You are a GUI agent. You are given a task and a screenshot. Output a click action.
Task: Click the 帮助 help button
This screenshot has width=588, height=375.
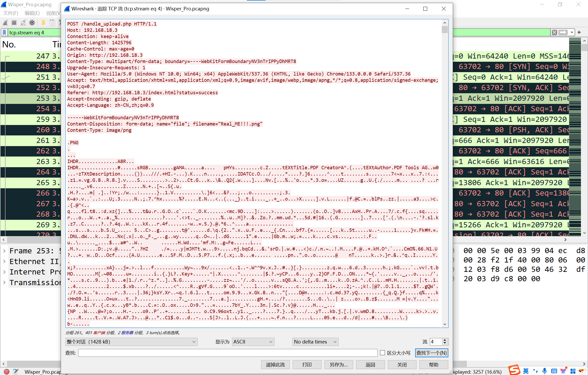(x=434, y=365)
